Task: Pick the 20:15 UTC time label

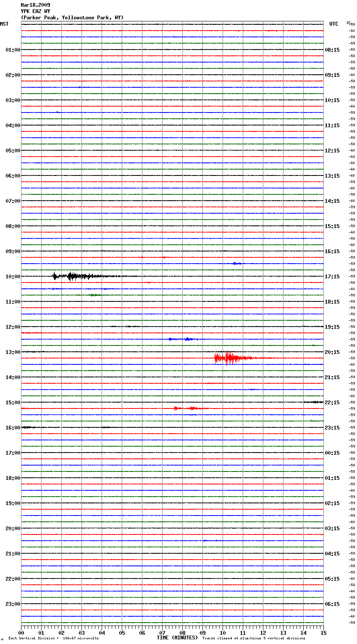Action: [x=332, y=352]
